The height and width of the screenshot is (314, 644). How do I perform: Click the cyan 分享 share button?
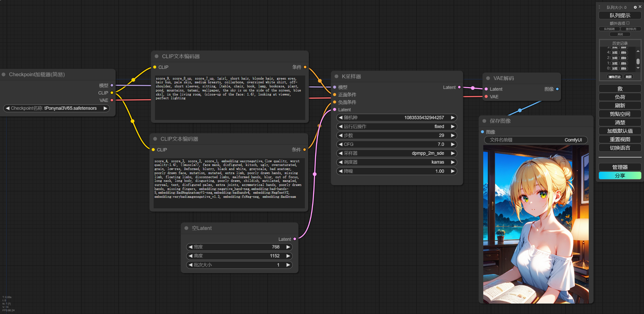[x=620, y=175]
